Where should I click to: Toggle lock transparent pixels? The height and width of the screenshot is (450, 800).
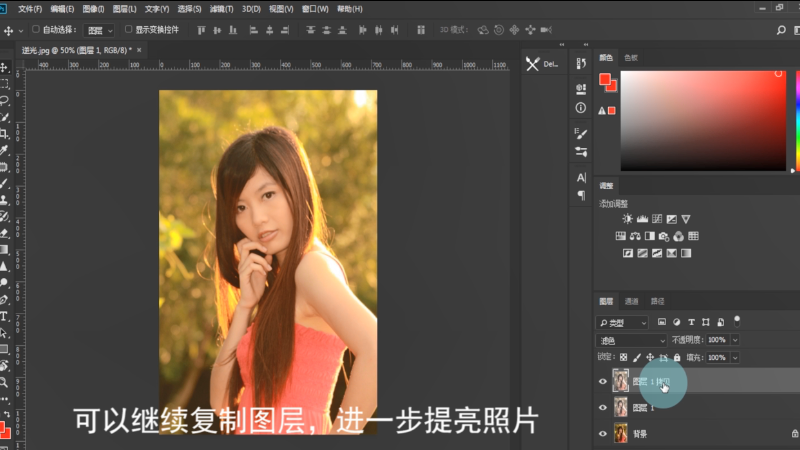point(623,358)
